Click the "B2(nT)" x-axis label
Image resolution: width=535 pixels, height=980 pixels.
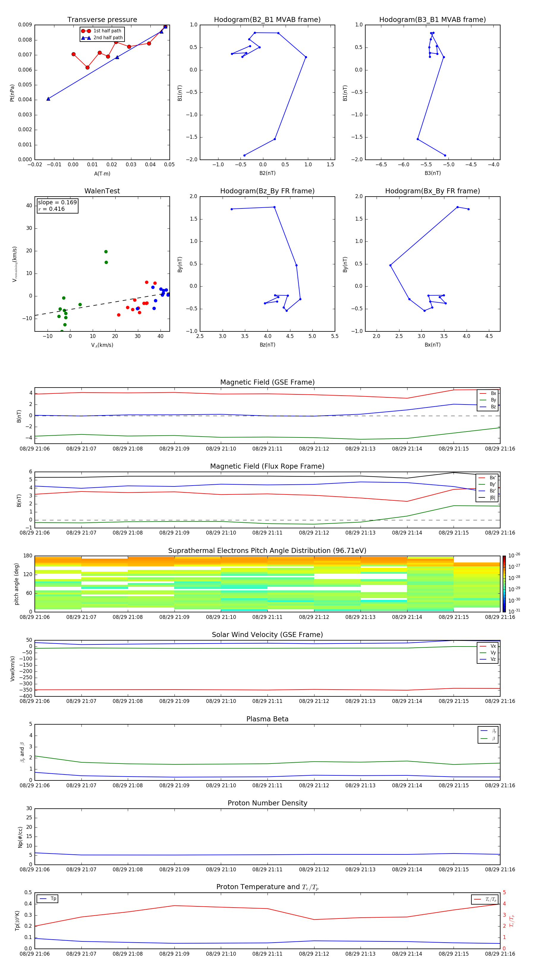pos(267,173)
